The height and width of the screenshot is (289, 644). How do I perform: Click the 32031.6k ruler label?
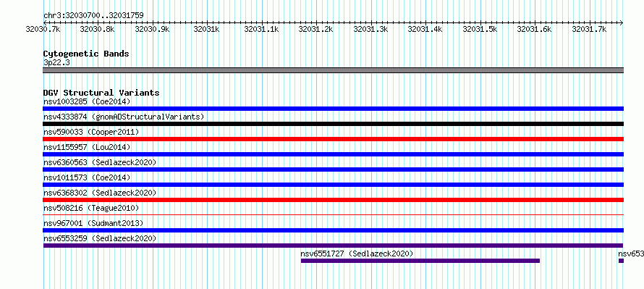pyautogui.click(x=535, y=29)
